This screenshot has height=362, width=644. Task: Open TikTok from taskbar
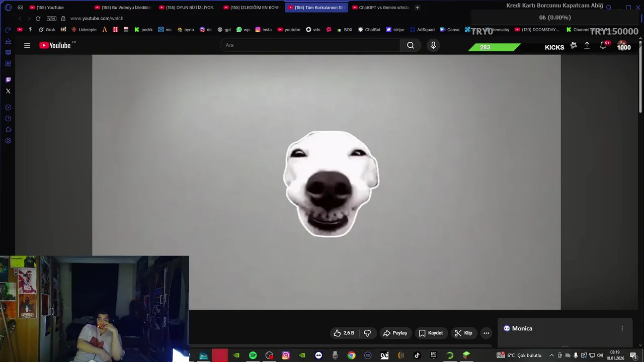tap(417, 355)
